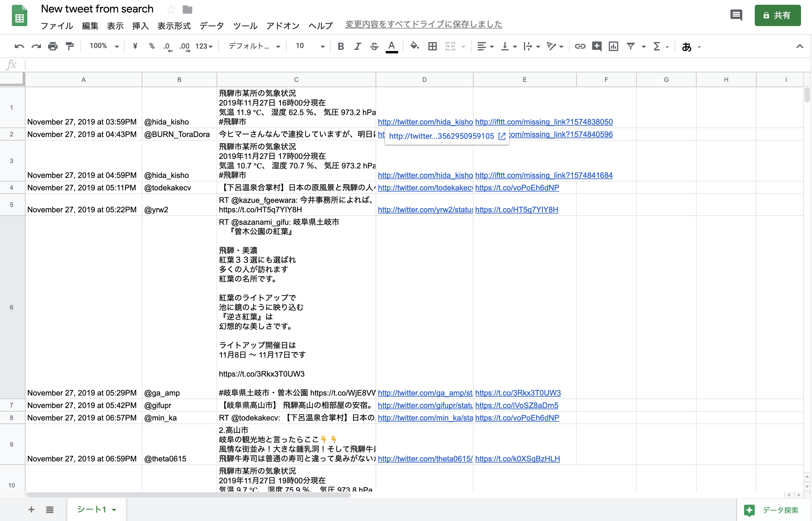Image resolution: width=812 pixels, height=521 pixels.
Task: Open the input tools あ button
Action: [x=687, y=47]
